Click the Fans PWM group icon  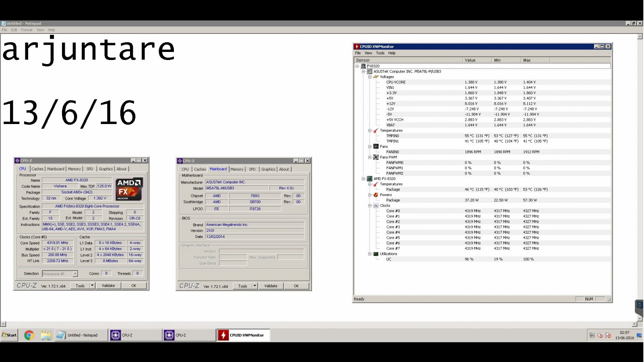376,157
